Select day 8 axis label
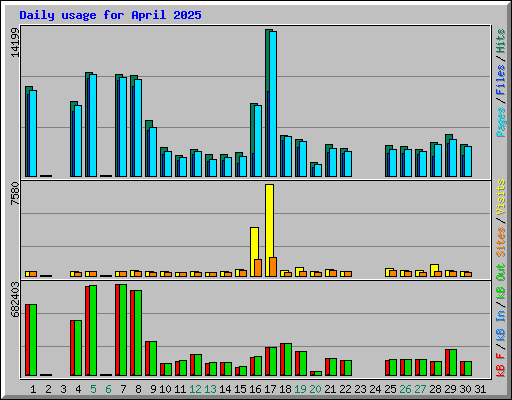 138,389
